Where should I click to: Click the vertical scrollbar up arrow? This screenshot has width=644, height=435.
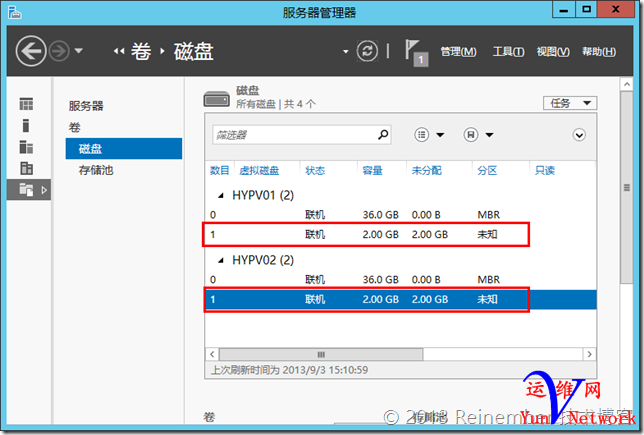click(x=626, y=85)
